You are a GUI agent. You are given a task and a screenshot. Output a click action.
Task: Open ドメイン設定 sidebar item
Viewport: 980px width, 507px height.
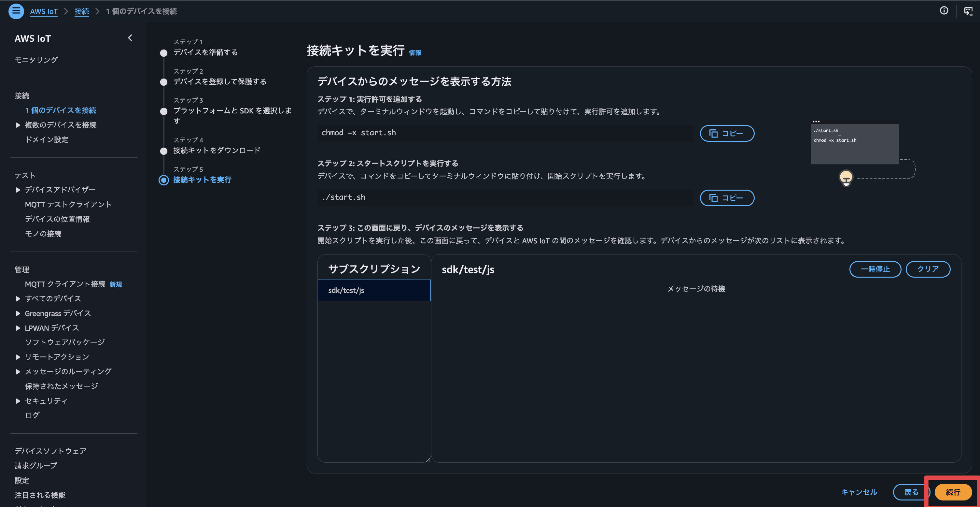[x=47, y=140]
